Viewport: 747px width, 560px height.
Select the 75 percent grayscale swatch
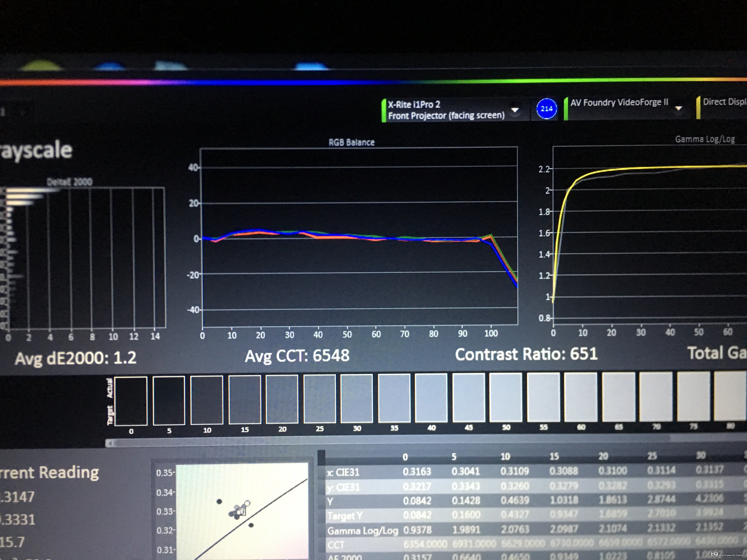pos(693,396)
